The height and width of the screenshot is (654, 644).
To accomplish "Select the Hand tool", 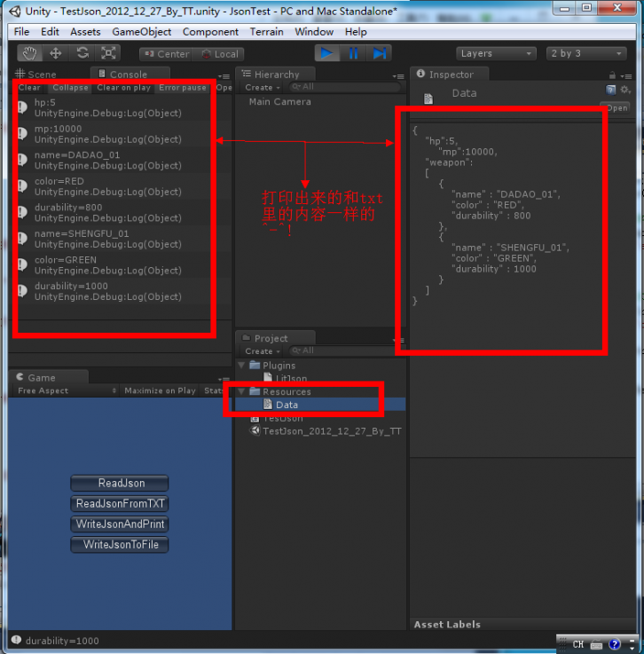I will (x=29, y=53).
